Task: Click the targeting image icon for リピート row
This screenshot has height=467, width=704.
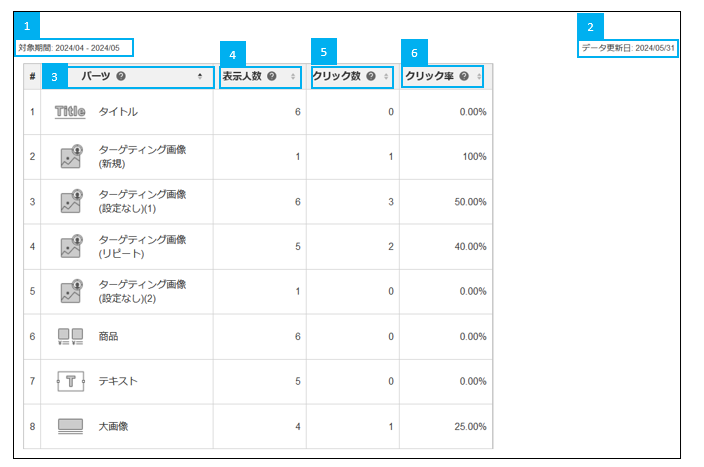Action: pos(72,246)
